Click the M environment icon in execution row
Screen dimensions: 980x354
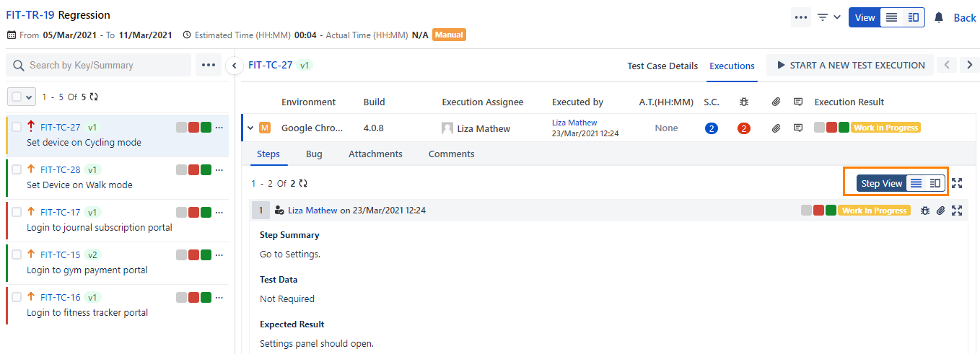[265, 128]
